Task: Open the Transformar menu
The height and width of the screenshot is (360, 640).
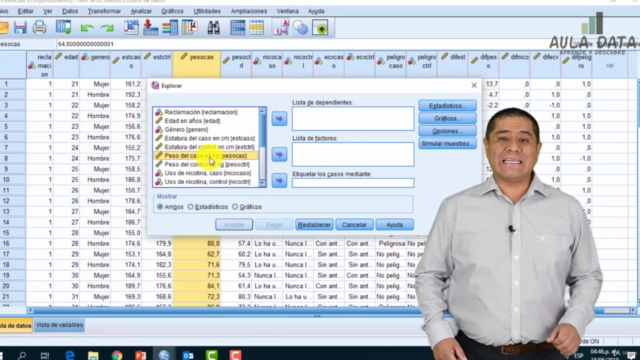Action: (104, 11)
